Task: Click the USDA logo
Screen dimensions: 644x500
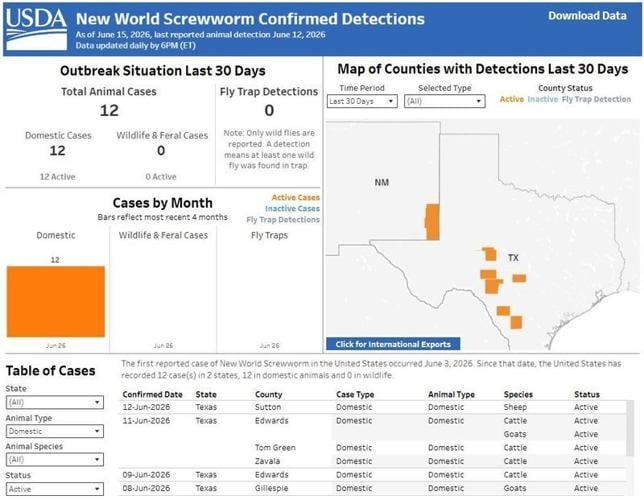Action: [x=37, y=28]
